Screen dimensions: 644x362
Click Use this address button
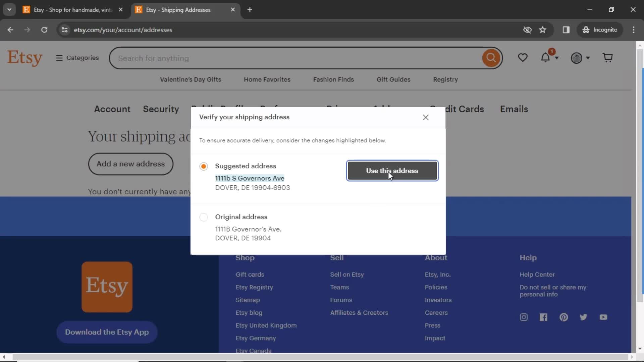point(392,171)
